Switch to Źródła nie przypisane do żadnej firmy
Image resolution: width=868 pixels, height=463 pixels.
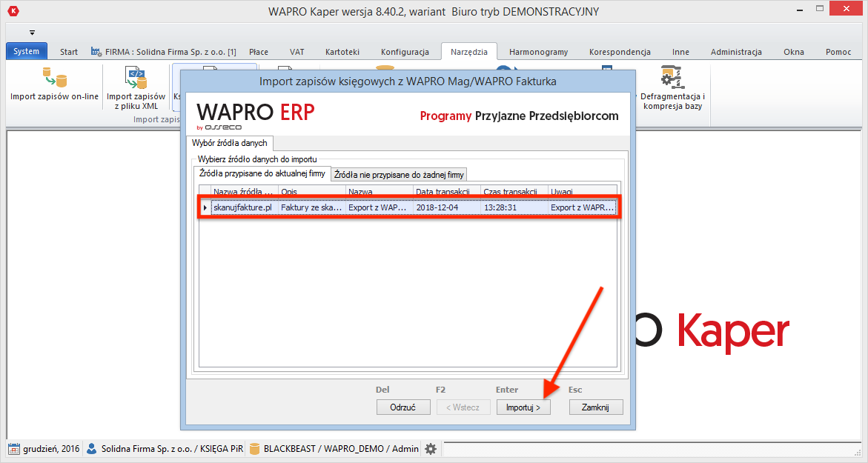click(x=399, y=174)
